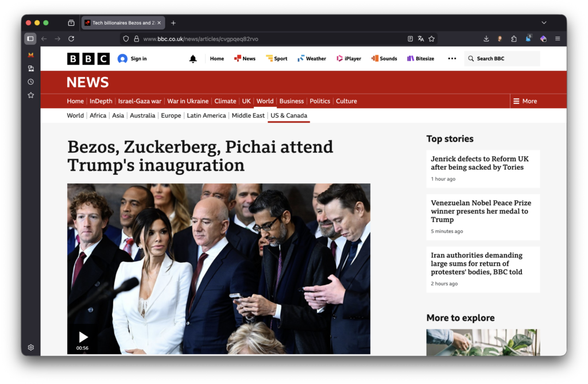Select World in the news navigation

(265, 101)
